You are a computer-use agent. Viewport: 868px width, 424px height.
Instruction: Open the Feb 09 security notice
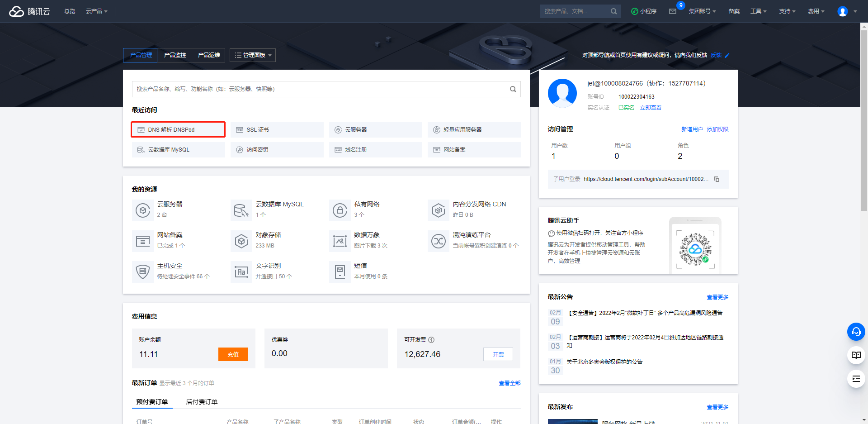[645, 313]
